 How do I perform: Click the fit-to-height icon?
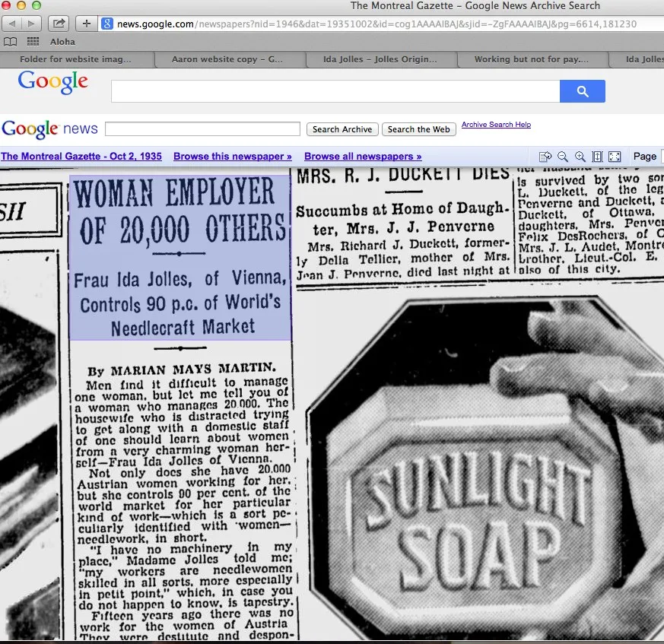[597, 157]
